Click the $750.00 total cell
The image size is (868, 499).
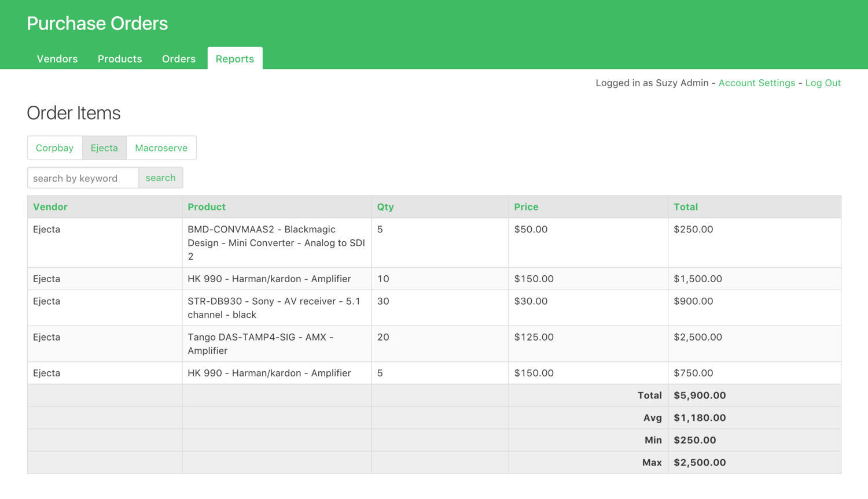[755, 374]
